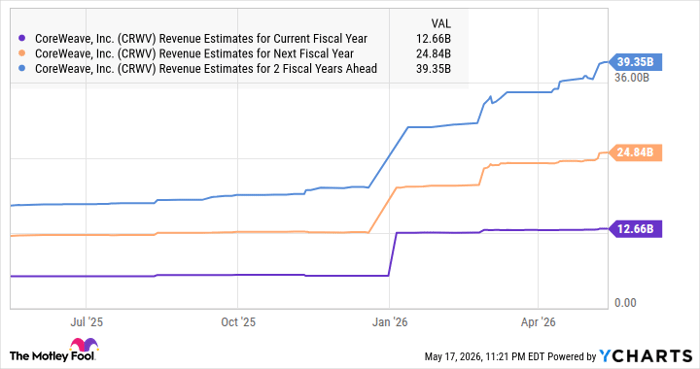The image size is (700, 369).
Task: Click the Jul '25 x-axis label
Action: coord(86,322)
